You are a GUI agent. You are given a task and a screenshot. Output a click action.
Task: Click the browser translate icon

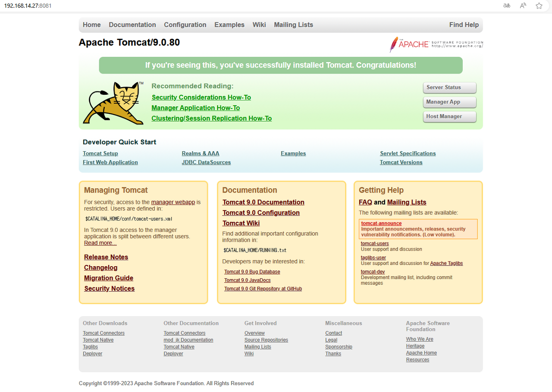click(507, 6)
